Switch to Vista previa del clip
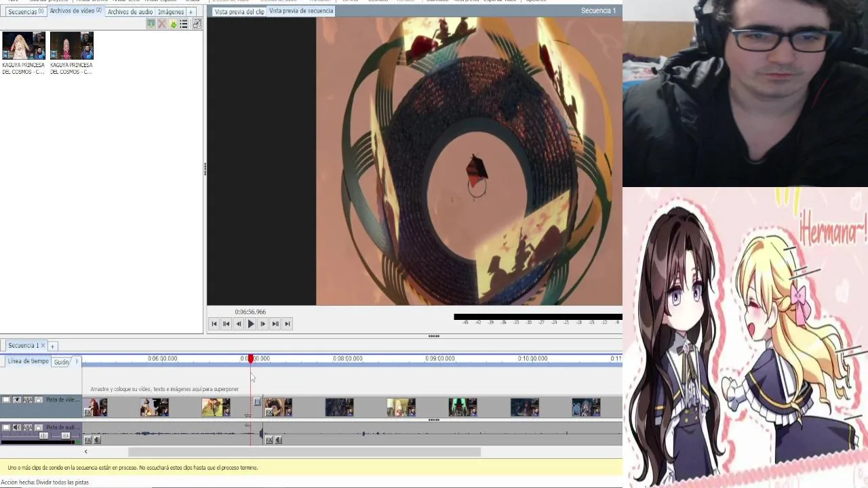 coord(239,12)
